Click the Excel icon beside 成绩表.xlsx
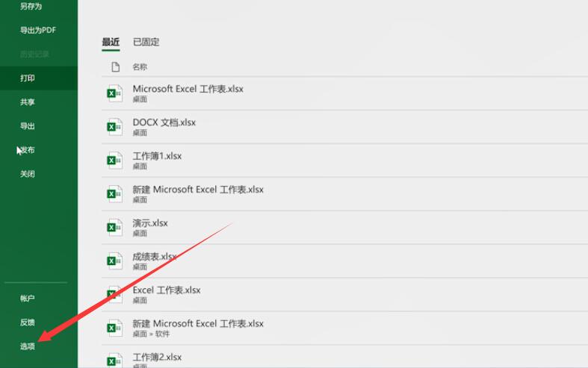This screenshot has height=368, width=588. tap(114, 261)
